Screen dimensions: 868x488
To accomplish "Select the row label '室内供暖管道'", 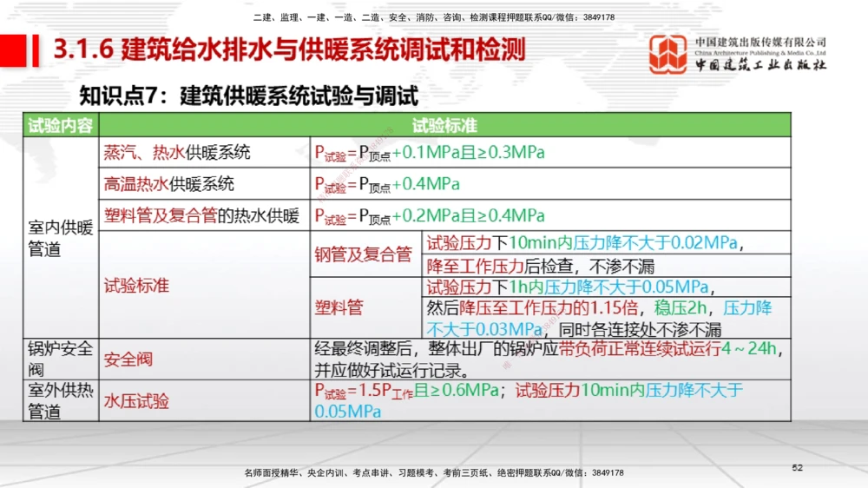I will [x=61, y=238].
